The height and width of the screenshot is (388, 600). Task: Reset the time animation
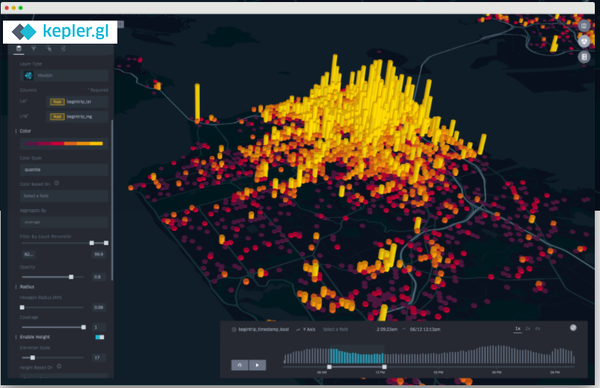tap(240, 365)
